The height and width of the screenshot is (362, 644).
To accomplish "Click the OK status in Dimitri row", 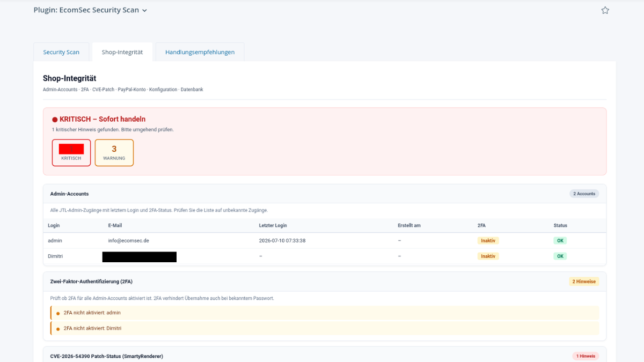I will click(560, 256).
